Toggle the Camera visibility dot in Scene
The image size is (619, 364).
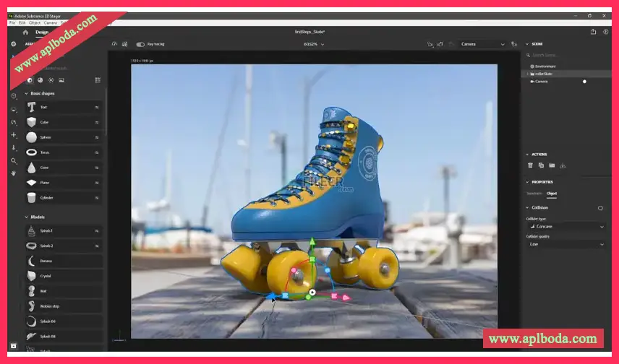point(584,82)
